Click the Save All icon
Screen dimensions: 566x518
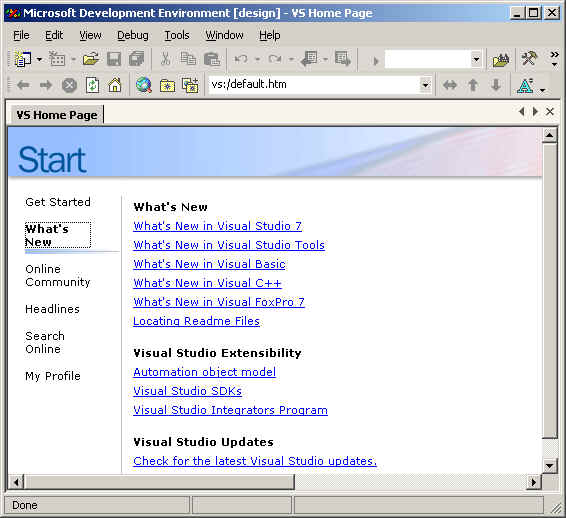(x=136, y=59)
